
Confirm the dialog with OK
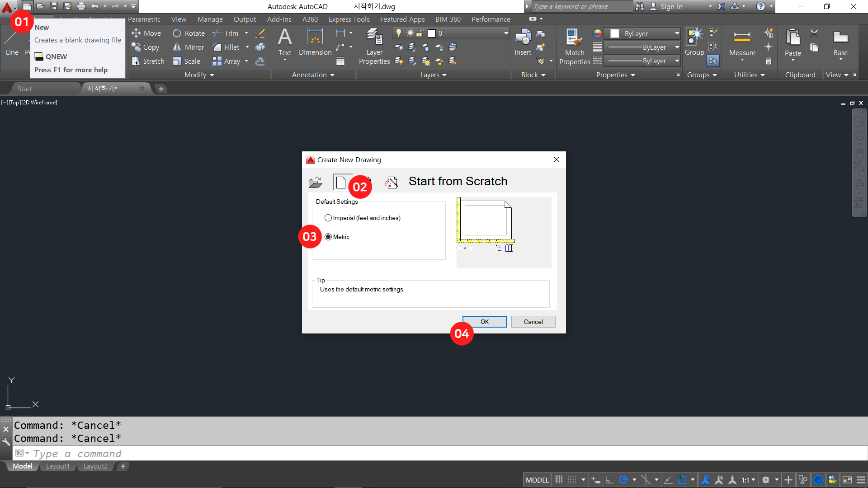coord(485,322)
